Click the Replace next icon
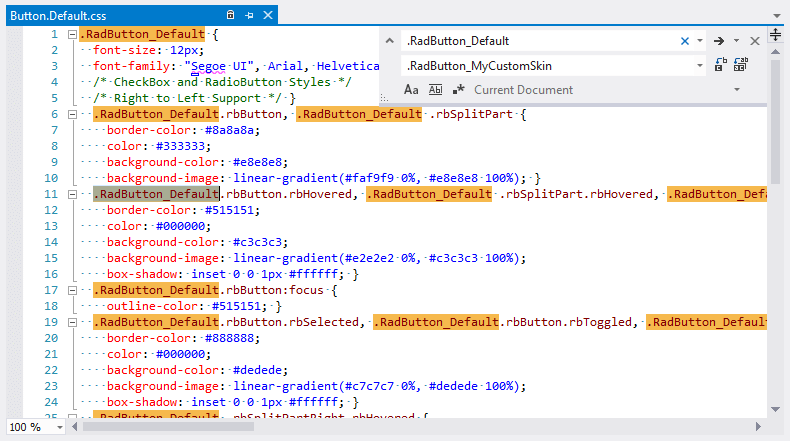The height and width of the screenshot is (441, 790). point(721,66)
